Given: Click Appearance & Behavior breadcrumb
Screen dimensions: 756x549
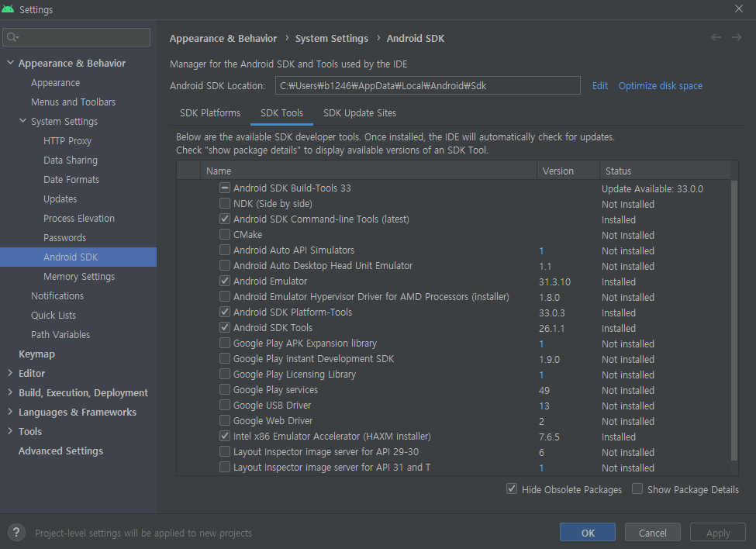Looking at the screenshot, I should click(223, 39).
